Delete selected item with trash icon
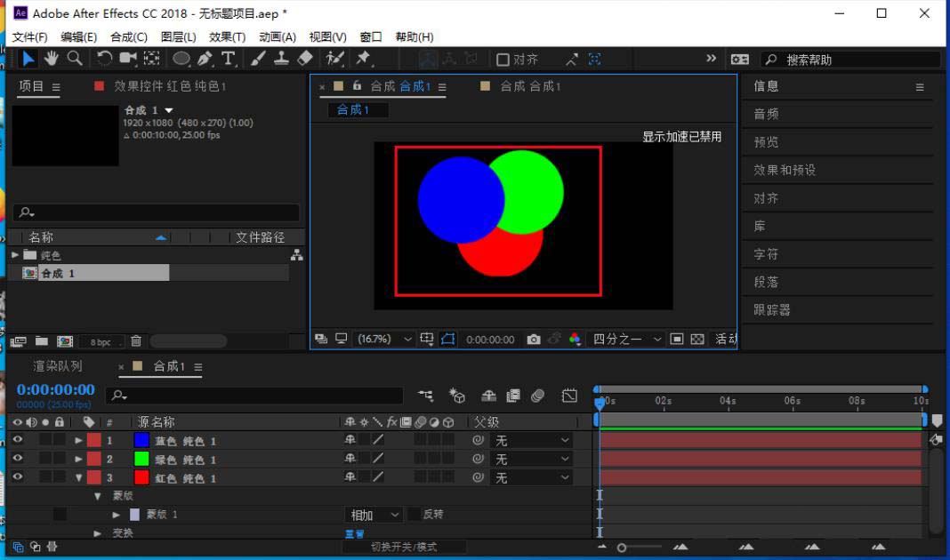Screen dimensions: 950x560 coord(136,341)
